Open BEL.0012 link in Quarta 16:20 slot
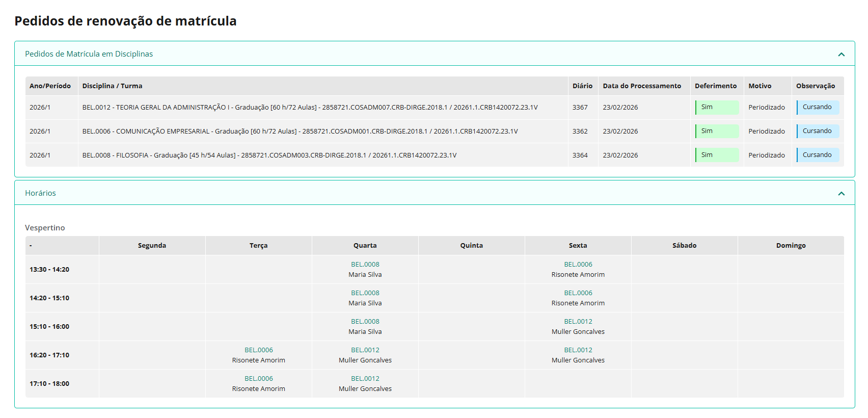 click(365, 350)
